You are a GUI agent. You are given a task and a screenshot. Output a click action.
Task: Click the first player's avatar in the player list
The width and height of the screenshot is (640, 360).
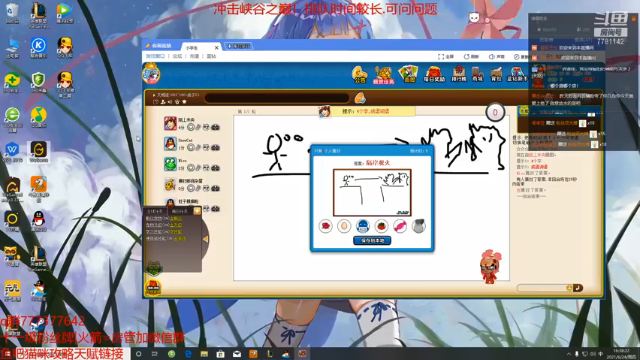(x=170, y=123)
